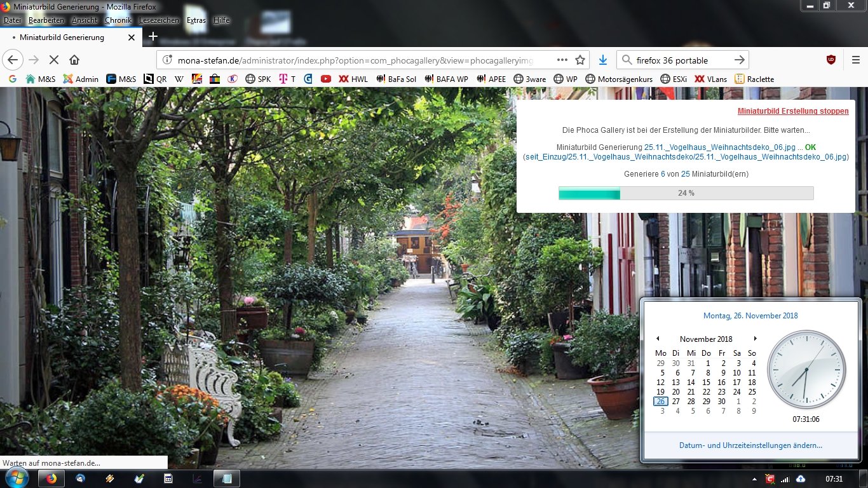Open the cloud upload tray icon
868x488 pixels.
pyautogui.click(x=801, y=480)
